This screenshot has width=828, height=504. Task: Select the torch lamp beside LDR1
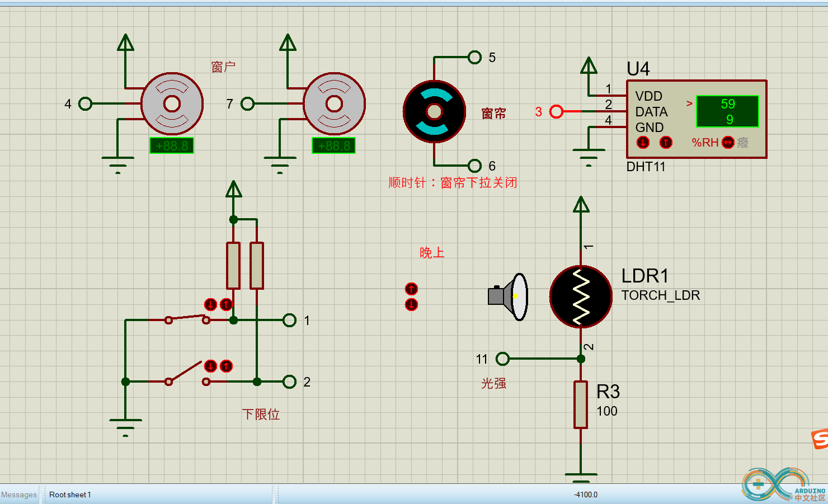[x=508, y=296]
